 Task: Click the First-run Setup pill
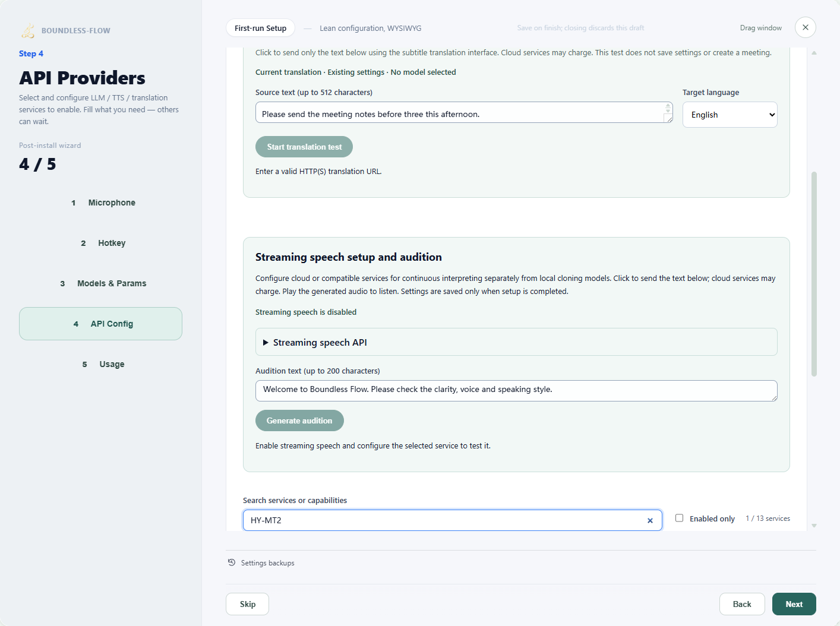pyautogui.click(x=260, y=28)
